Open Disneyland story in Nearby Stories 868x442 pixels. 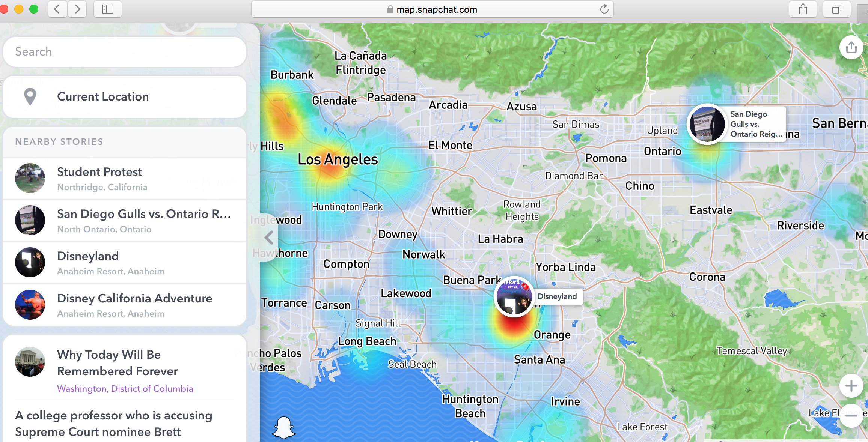pyautogui.click(x=125, y=262)
